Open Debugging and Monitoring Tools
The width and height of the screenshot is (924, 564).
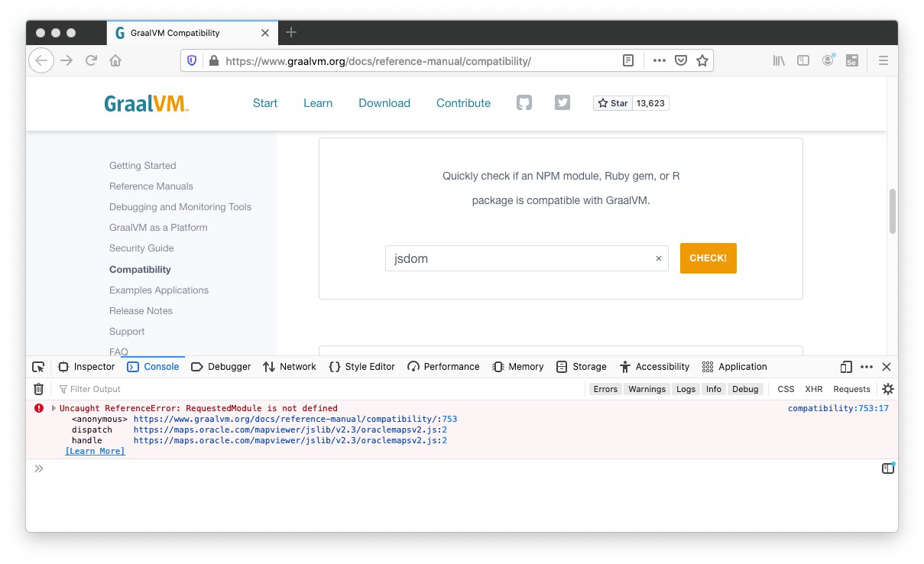coord(180,206)
